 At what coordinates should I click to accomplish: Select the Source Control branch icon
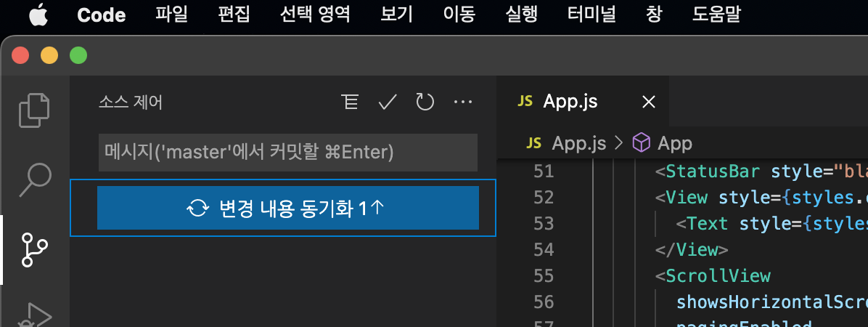pyautogui.click(x=34, y=250)
